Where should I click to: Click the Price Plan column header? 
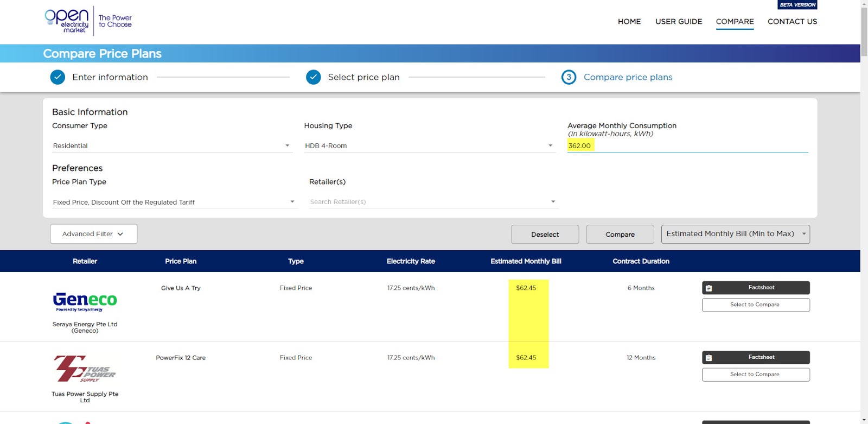181,261
